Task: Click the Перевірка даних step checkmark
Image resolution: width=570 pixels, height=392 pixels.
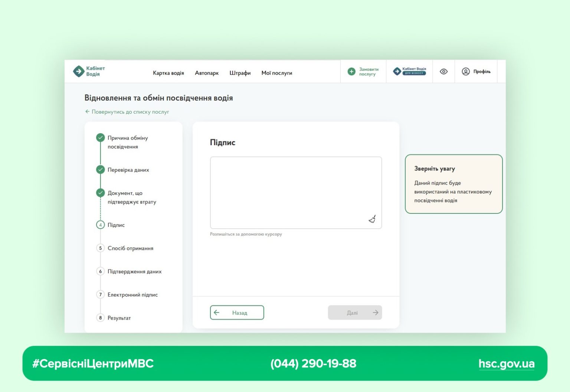Action: (x=100, y=170)
